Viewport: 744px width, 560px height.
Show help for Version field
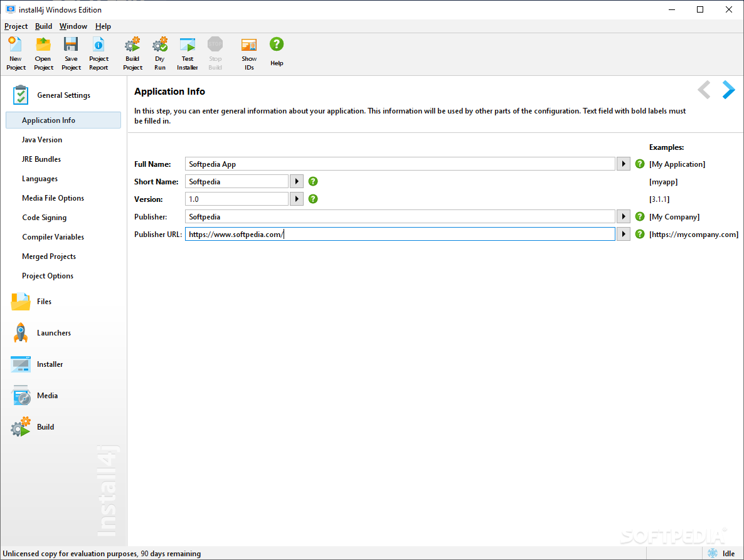[313, 199]
